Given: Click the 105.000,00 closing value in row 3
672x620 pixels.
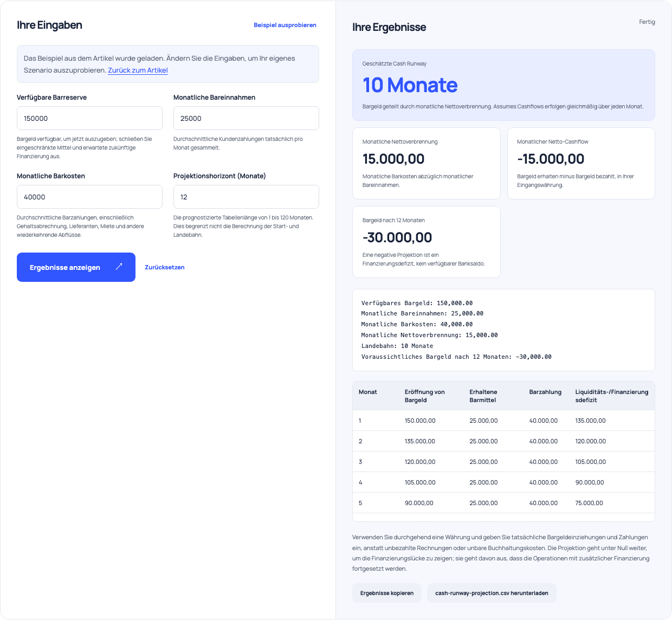Looking at the screenshot, I should click(591, 462).
